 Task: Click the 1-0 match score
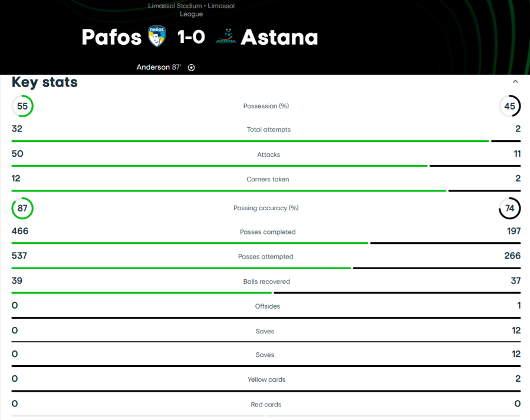tap(191, 37)
